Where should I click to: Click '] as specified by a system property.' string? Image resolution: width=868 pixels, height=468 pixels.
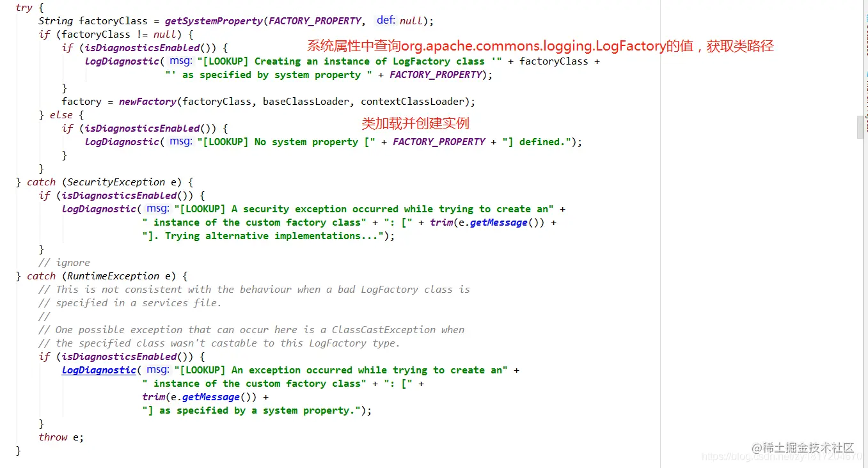(x=251, y=410)
